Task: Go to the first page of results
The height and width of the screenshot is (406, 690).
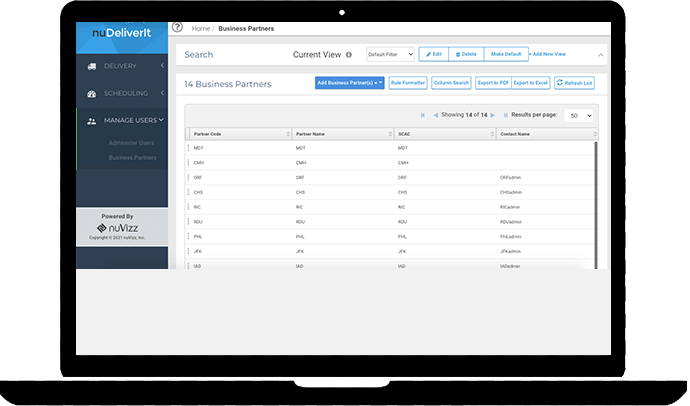Action: (423, 115)
